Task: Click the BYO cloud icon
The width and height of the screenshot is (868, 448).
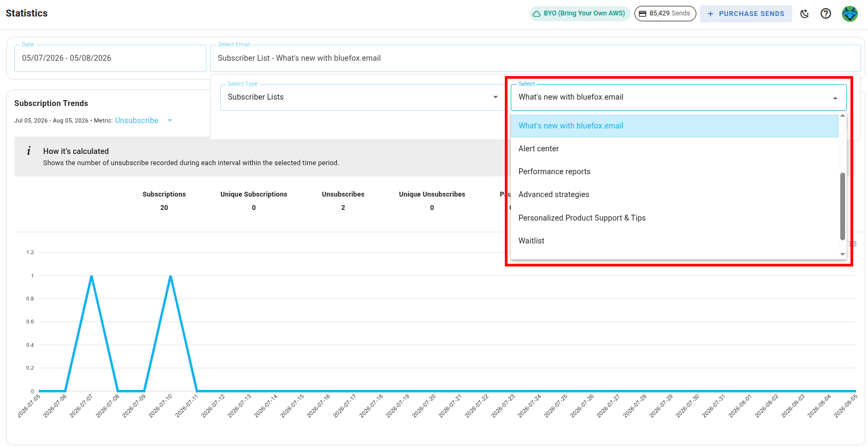Action: click(x=536, y=13)
